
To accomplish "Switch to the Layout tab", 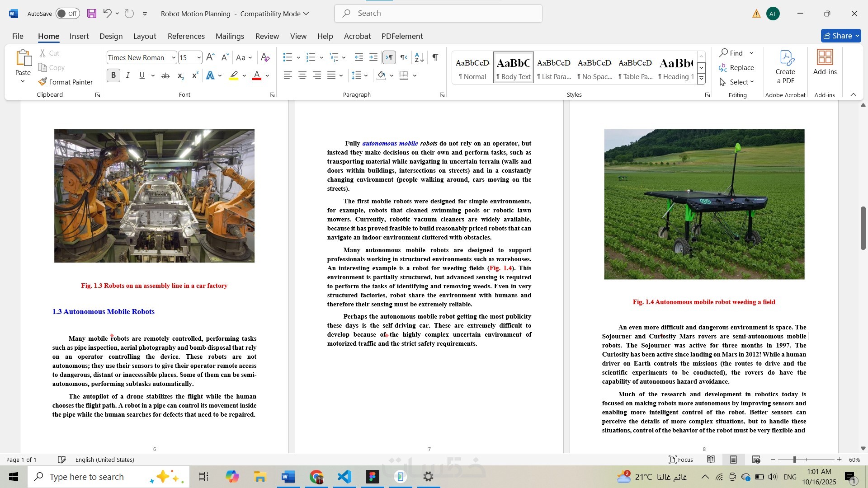I will click(x=144, y=36).
